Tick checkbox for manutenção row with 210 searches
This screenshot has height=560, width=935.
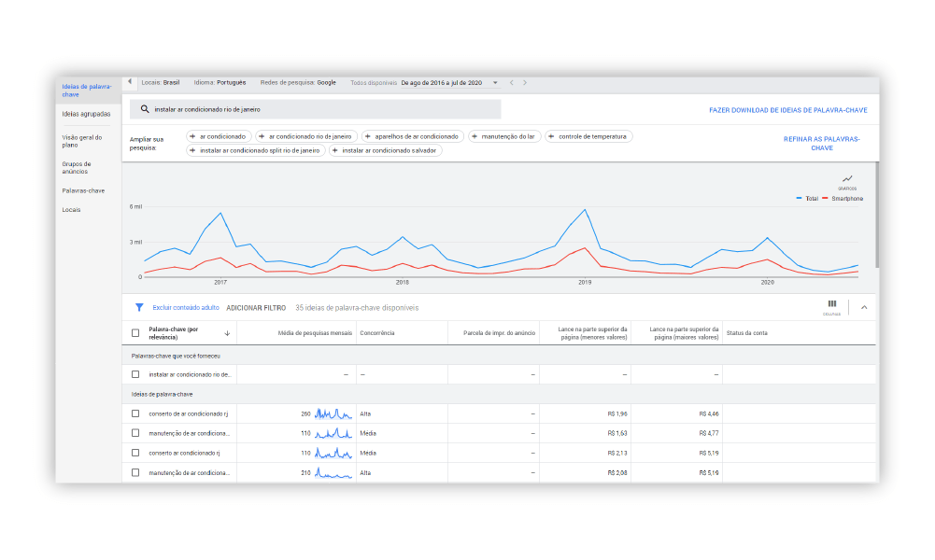pyautogui.click(x=135, y=472)
